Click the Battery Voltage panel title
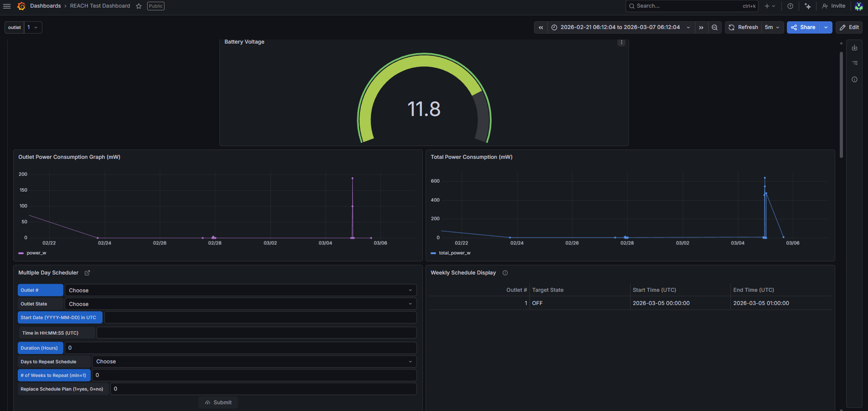Screen dimensions: 868x411 [x=244, y=42]
